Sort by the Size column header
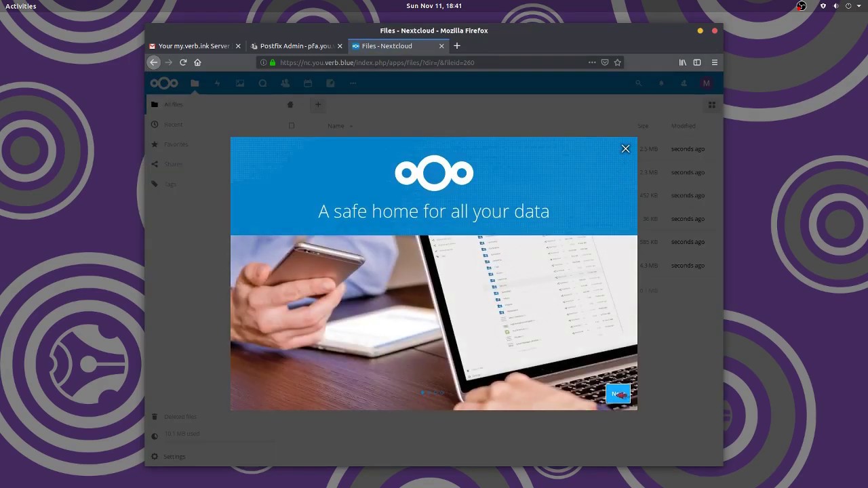 coord(643,126)
